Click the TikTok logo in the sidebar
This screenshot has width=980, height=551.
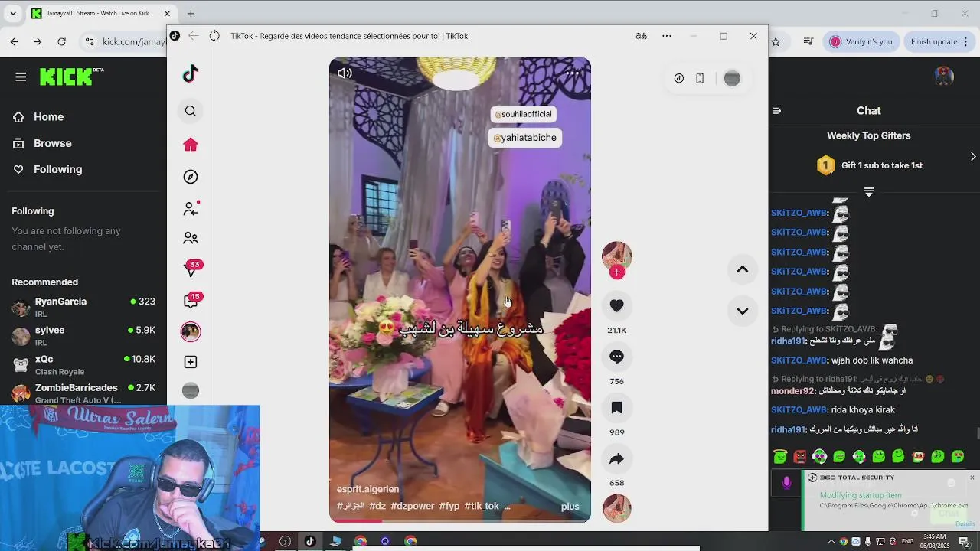click(191, 73)
